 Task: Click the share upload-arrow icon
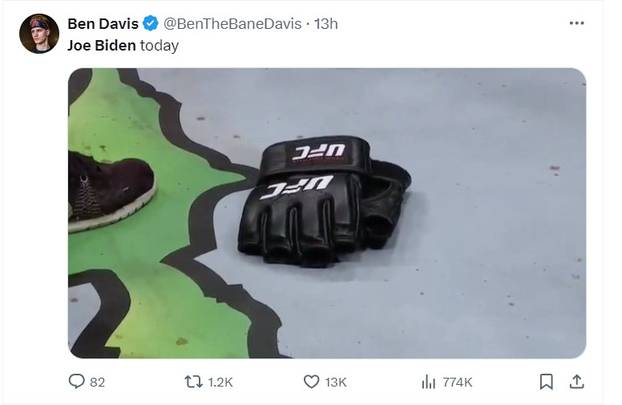click(577, 381)
